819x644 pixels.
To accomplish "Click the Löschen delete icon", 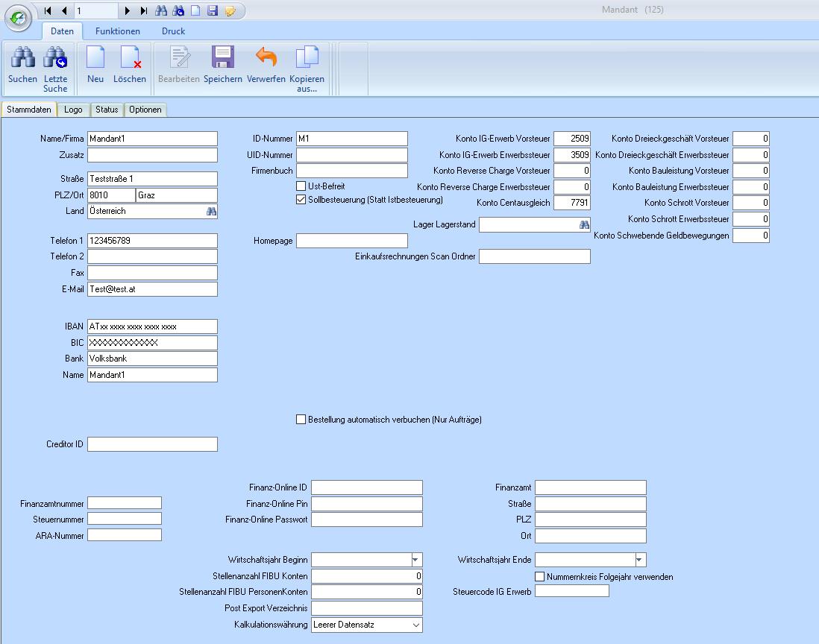I will (x=130, y=59).
